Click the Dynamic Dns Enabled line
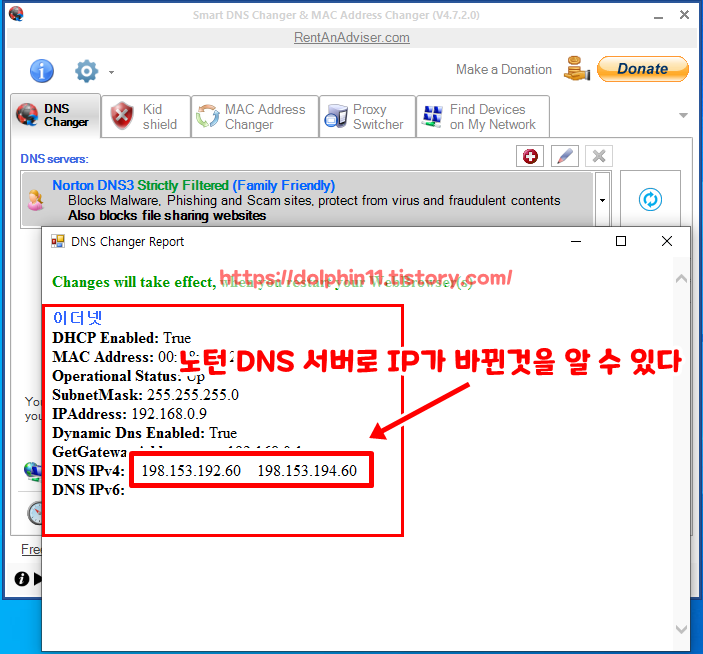The width and height of the screenshot is (703, 654). 144,433
